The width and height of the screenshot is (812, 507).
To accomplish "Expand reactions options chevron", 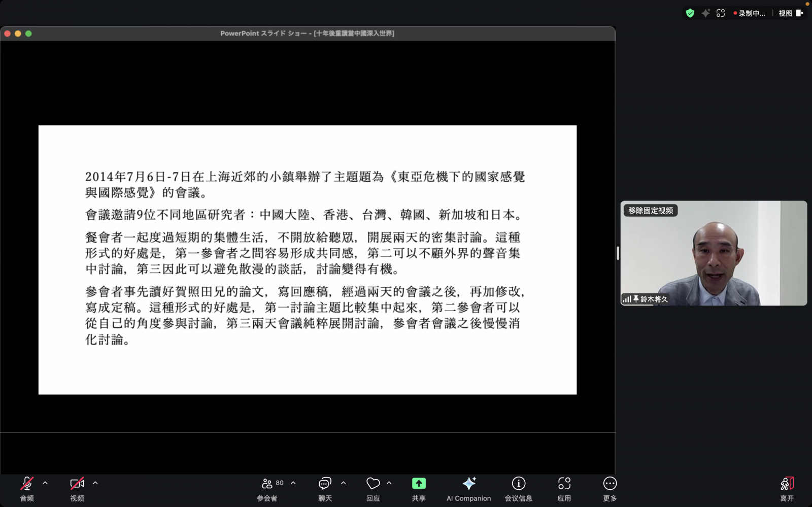I will pyautogui.click(x=389, y=483).
